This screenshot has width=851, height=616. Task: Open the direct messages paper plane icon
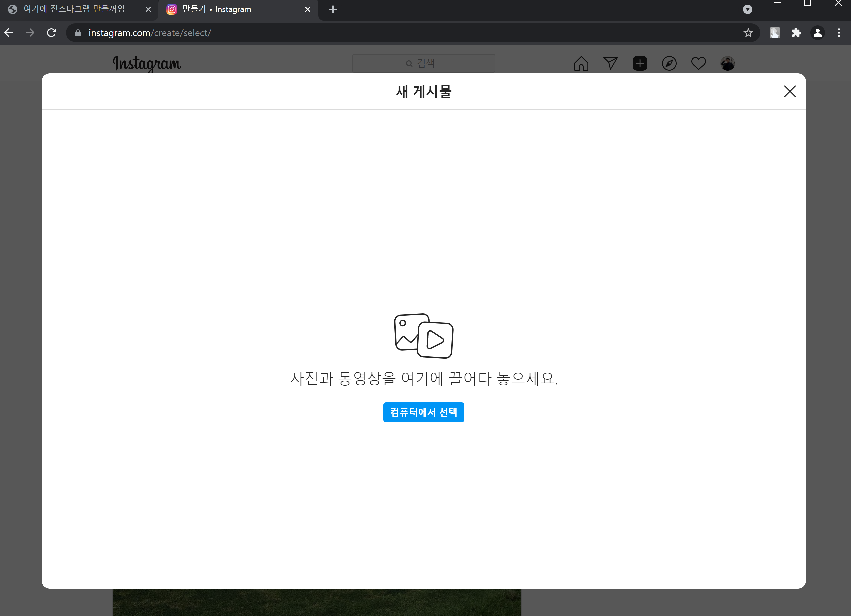(610, 63)
